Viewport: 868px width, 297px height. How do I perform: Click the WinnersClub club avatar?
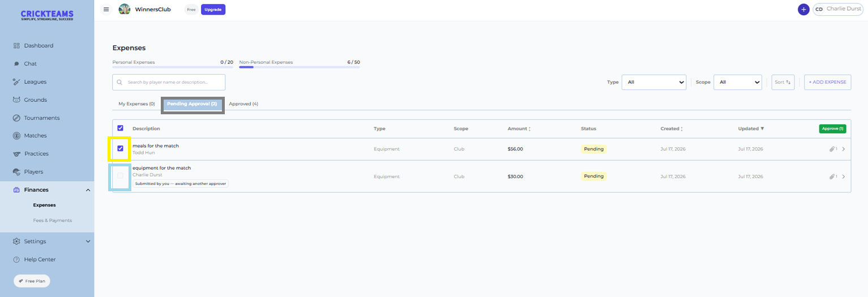[x=125, y=9]
